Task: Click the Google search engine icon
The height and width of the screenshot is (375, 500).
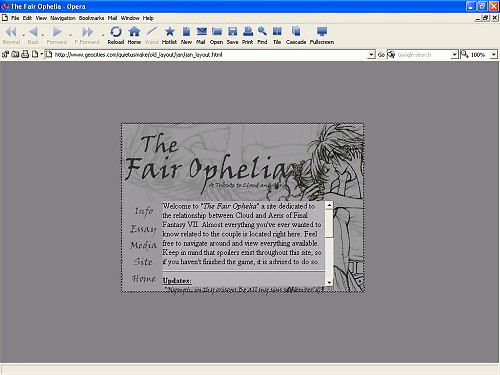Action: [391, 54]
